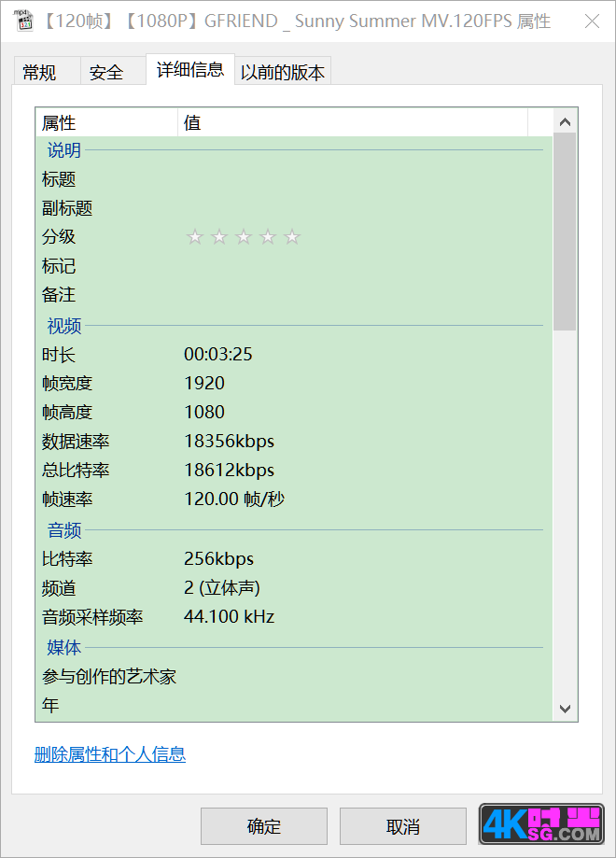616x858 pixels.
Task: Click the frame width value 1920
Action: [204, 384]
